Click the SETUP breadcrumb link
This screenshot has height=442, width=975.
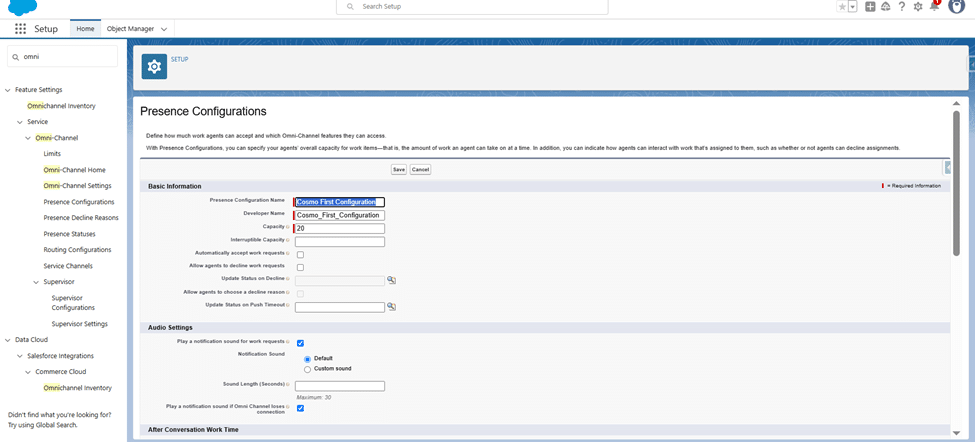(x=180, y=60)
